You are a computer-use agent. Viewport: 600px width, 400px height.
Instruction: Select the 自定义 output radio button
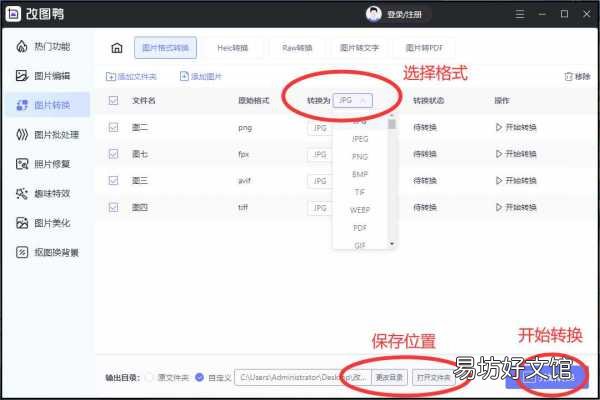click(199, 377)
